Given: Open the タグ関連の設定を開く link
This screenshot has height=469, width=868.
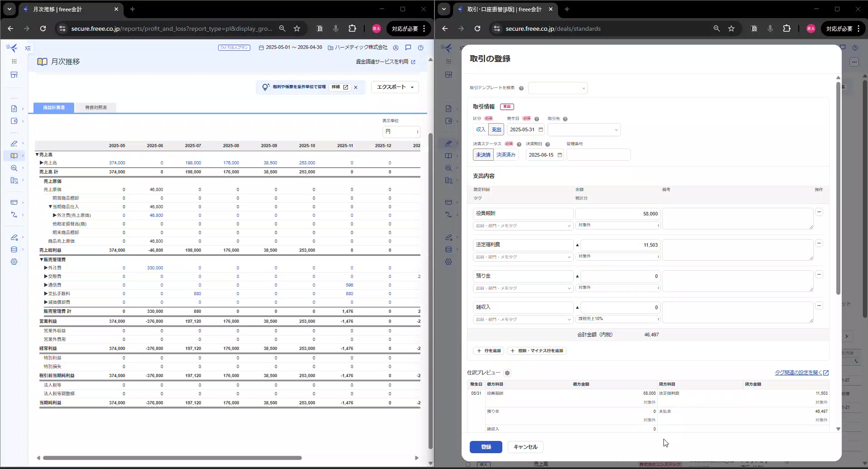Looking at the screenshot, I should pyautogui.click(x=801, y=373).
